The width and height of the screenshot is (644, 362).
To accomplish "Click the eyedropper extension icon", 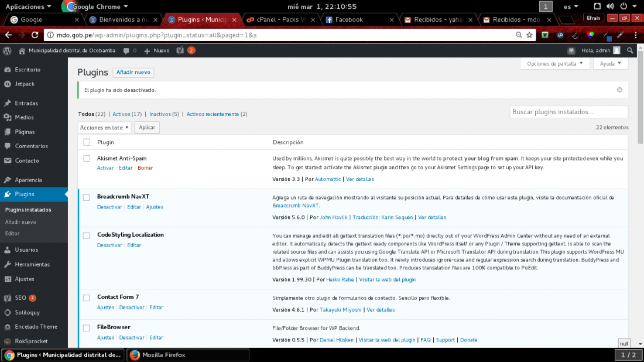I will point(620,35).
